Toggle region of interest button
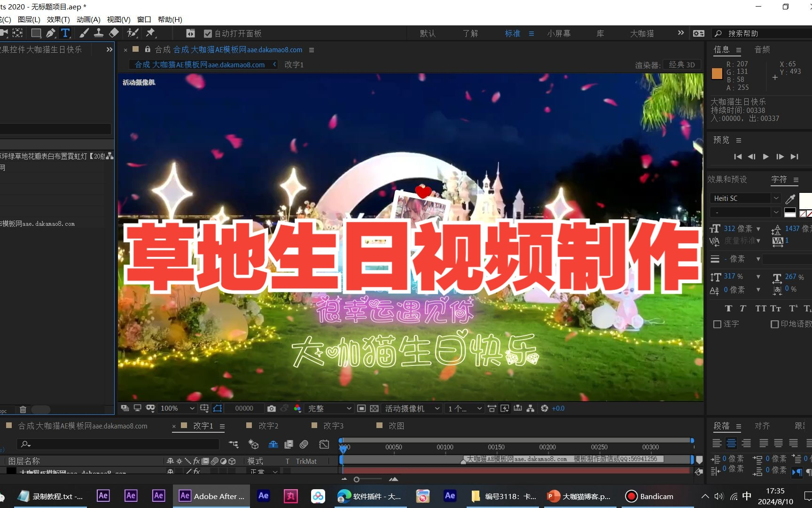Screen dimensions: 812x508 (x=361, y=408)
